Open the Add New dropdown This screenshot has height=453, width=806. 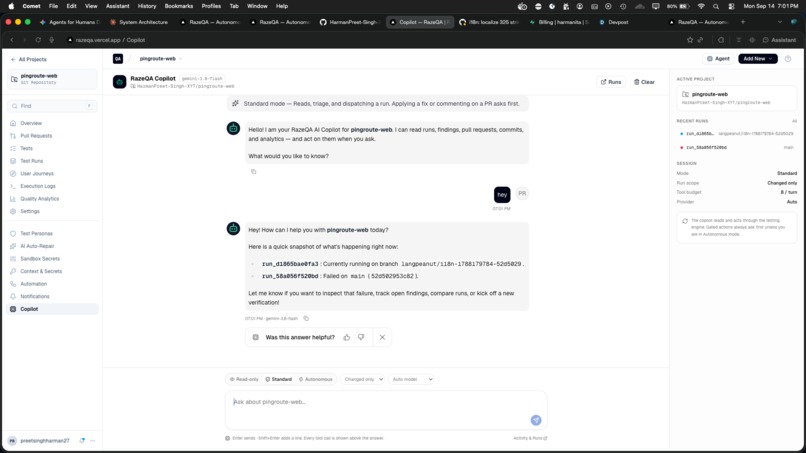758,59
